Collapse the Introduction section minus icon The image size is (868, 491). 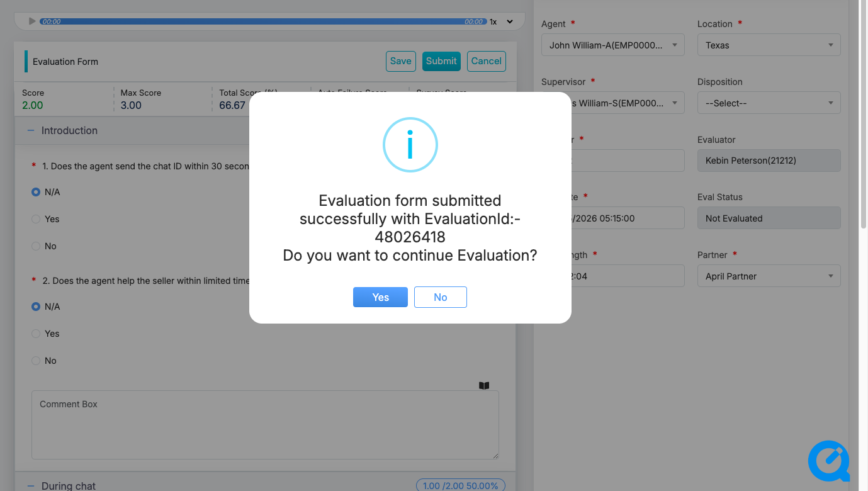[x=30, y=131]
